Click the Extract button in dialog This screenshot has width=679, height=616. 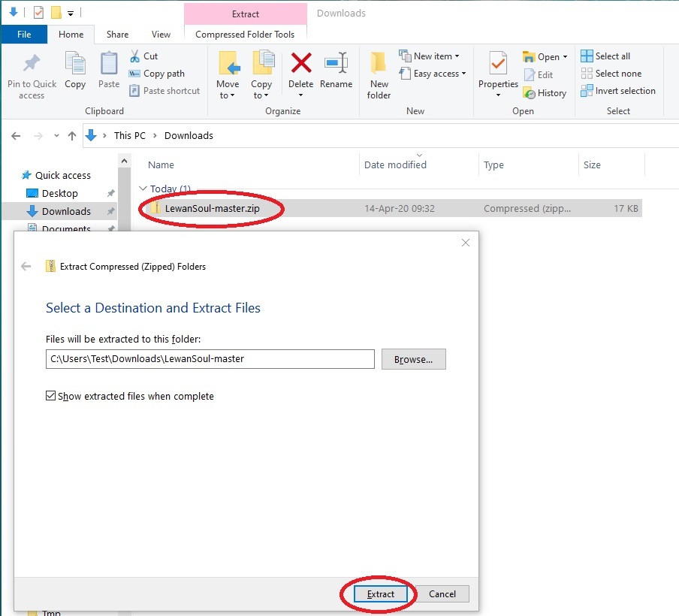coord(381,594)
